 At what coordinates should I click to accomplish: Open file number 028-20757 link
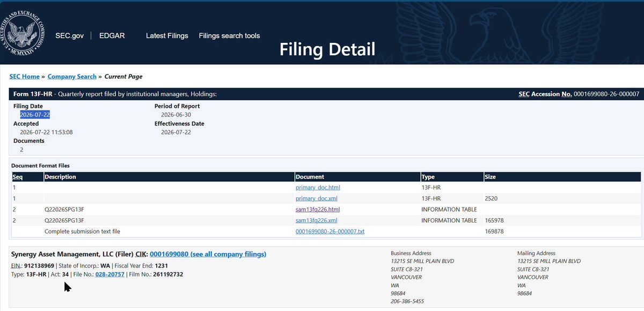(x=110, y=275)
